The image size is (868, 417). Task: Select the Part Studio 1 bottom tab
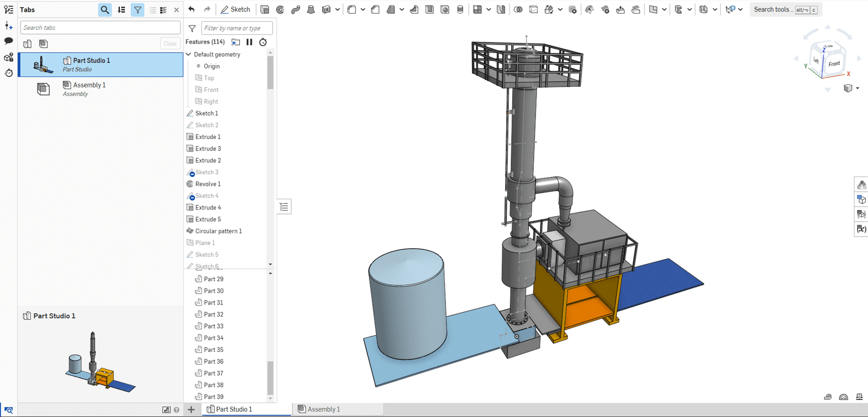(234, 409)
